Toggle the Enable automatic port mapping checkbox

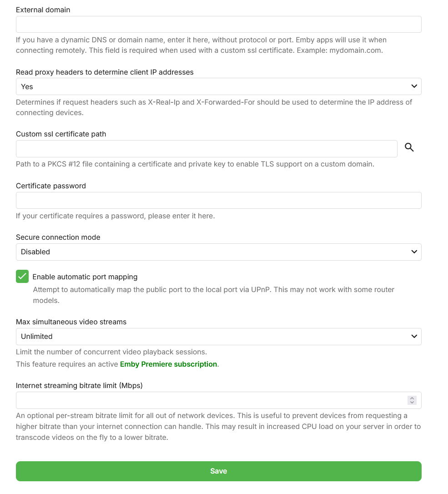tap(22, 277)
